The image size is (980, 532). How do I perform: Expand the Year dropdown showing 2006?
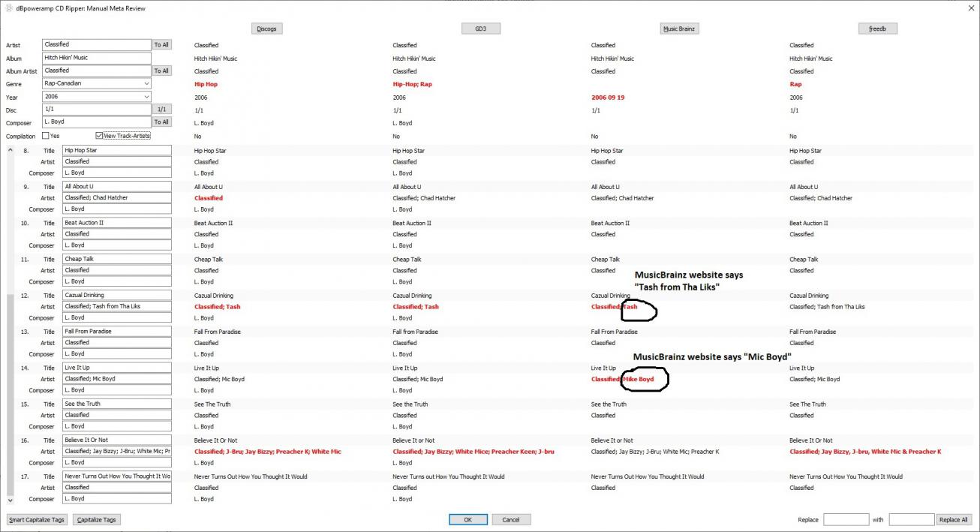point(146,97)
